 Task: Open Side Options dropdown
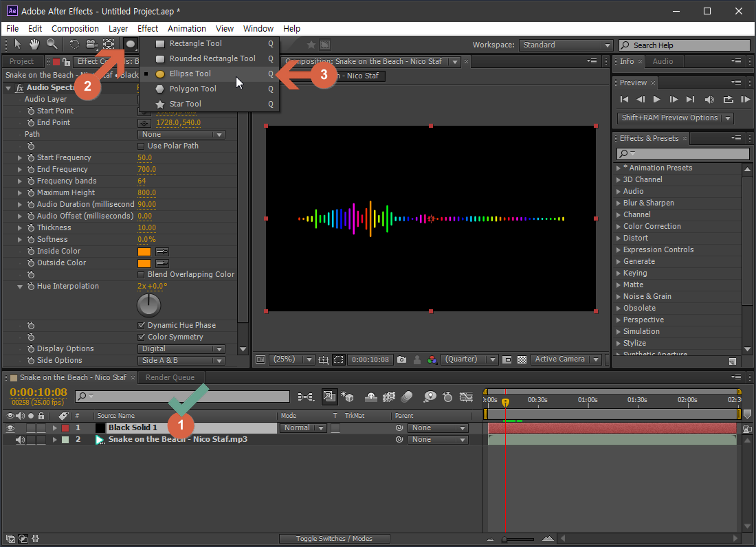click(x=181, y=361)
